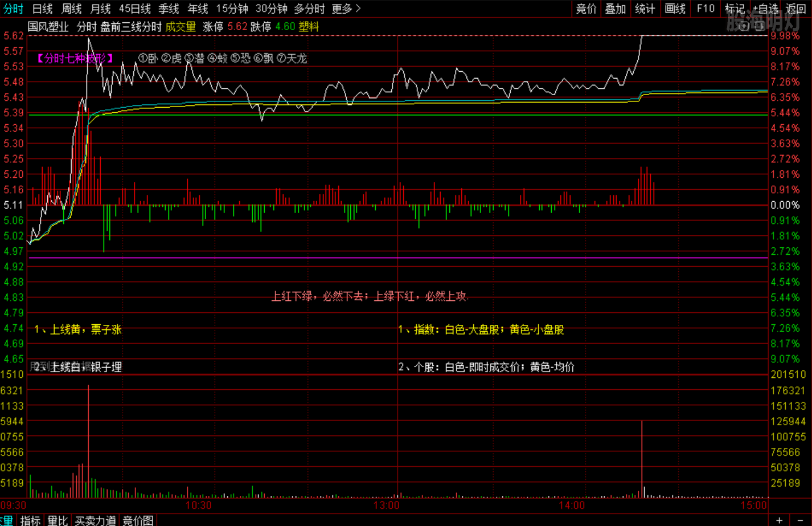Click the 跌停 limit-down label in the header
The height and width of the screenshot is (526, 812).
(261, 27)
